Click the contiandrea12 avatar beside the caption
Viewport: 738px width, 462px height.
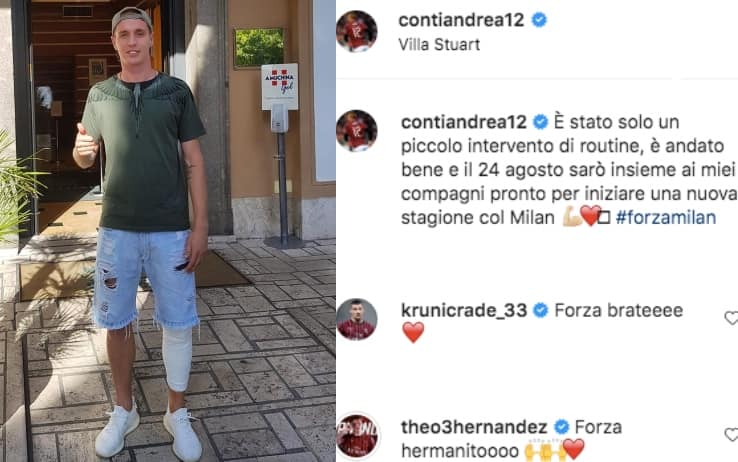coord(356,130)
